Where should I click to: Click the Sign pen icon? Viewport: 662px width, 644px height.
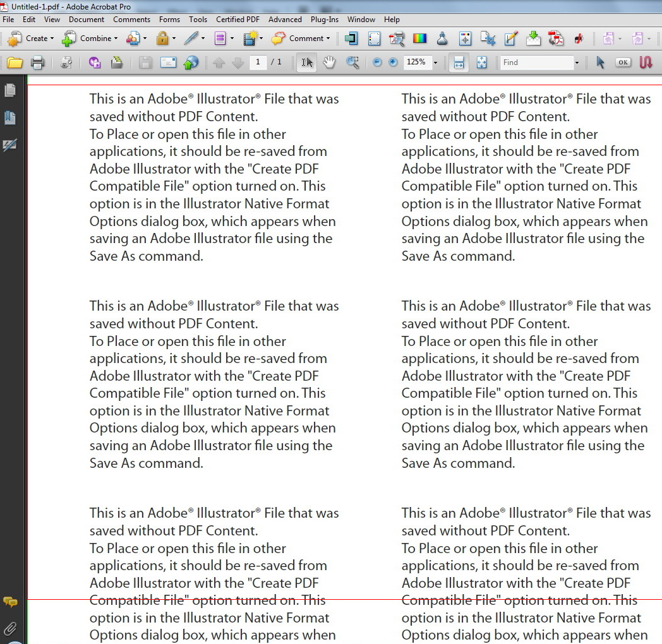[191, 39]
